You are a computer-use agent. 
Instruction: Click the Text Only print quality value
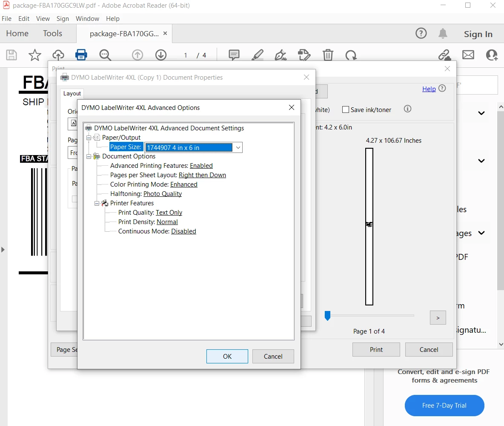[169, 213]
